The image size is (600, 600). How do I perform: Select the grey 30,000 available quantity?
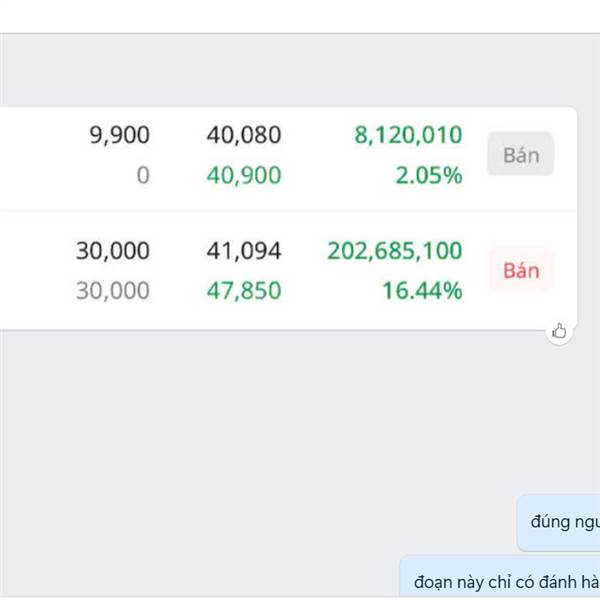click(112, 290)
